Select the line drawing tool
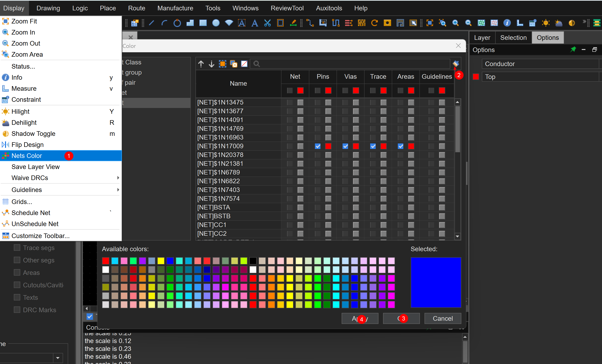Screen dimensions: 602x364 tap(151, 23)
